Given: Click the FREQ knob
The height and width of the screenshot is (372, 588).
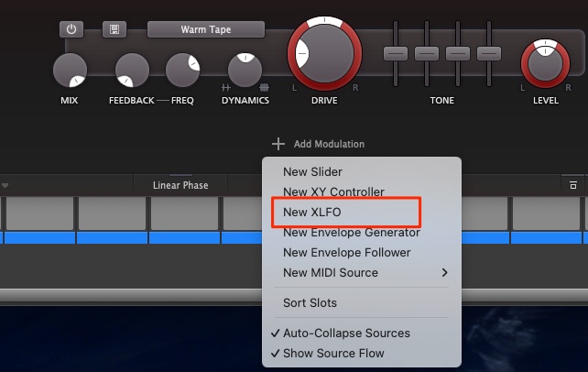Looking at the screenshot, I should (x=182, y=71).
